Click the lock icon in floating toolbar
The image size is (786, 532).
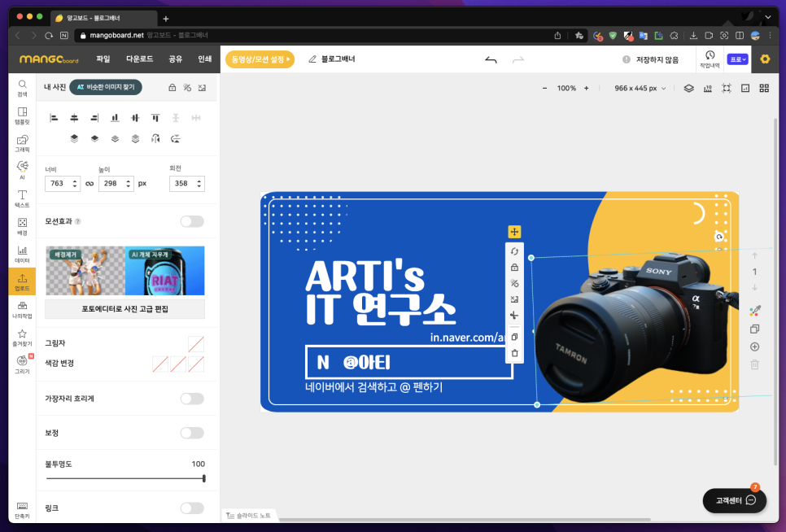tap(514, 268)
